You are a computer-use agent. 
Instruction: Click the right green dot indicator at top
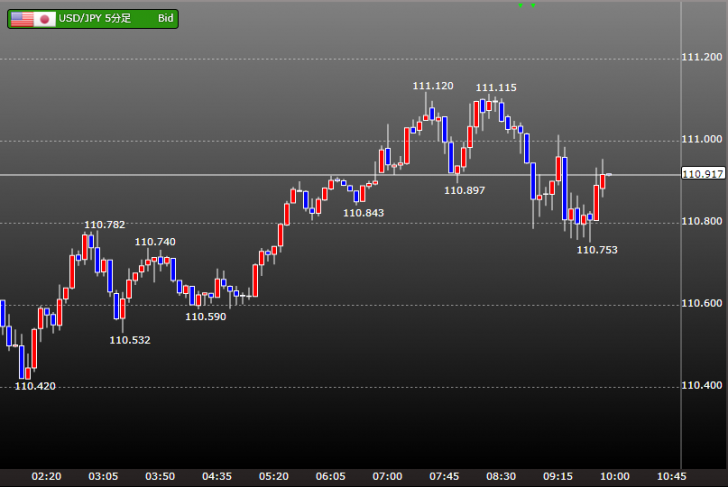(x=534, y=5)
